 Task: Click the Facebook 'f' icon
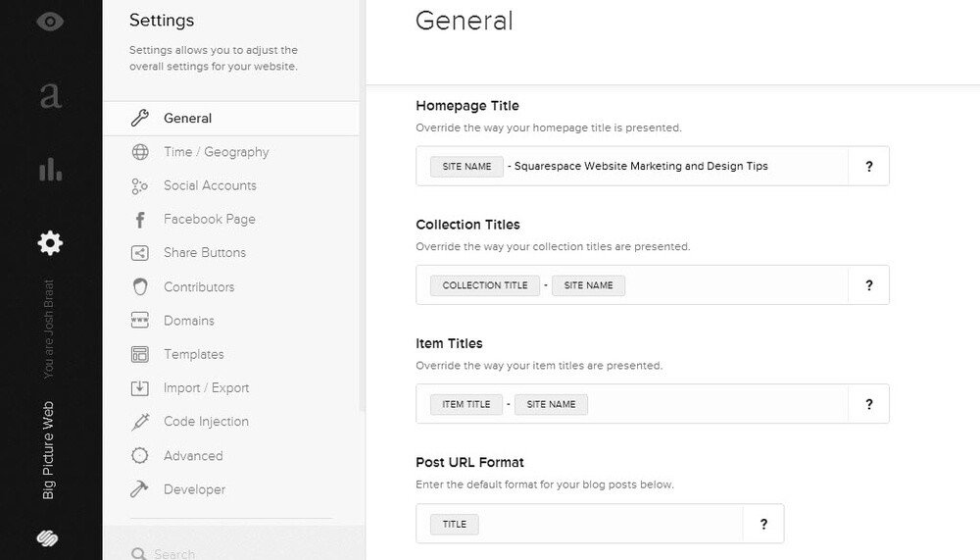[x=140, y=220]
